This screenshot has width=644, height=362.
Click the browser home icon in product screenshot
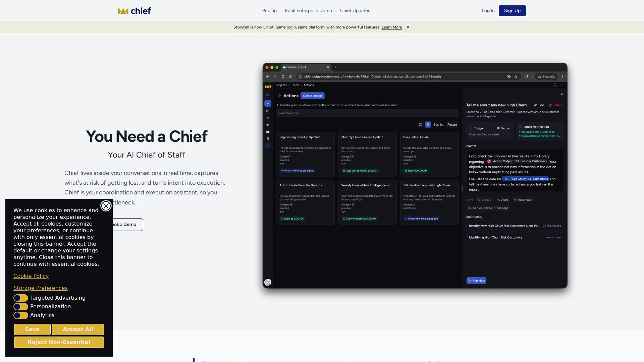coord(291,76)
